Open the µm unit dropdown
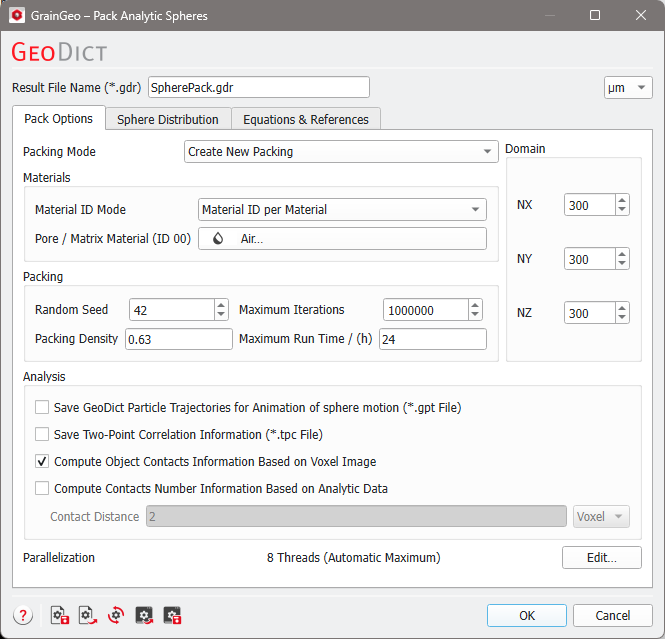665x639 pixels. [628, 88]
